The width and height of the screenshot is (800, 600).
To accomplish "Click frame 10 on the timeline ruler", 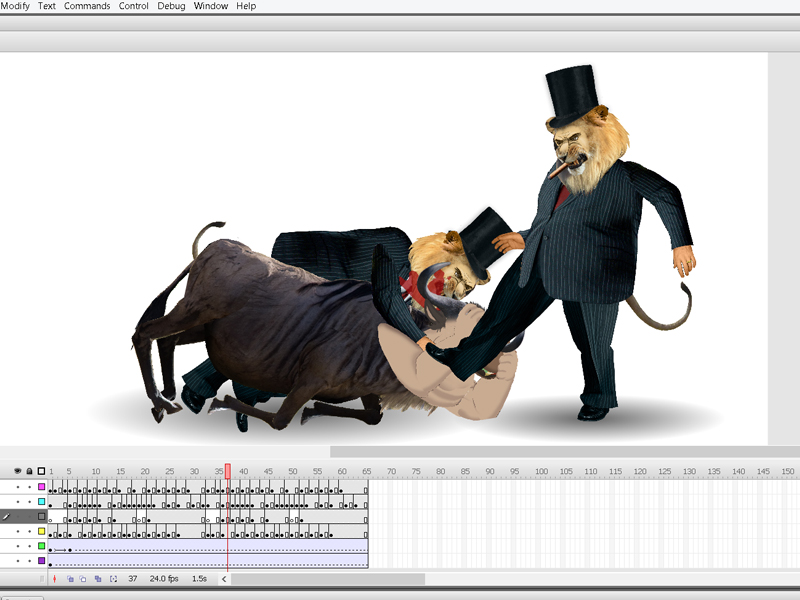I will 96,471.
